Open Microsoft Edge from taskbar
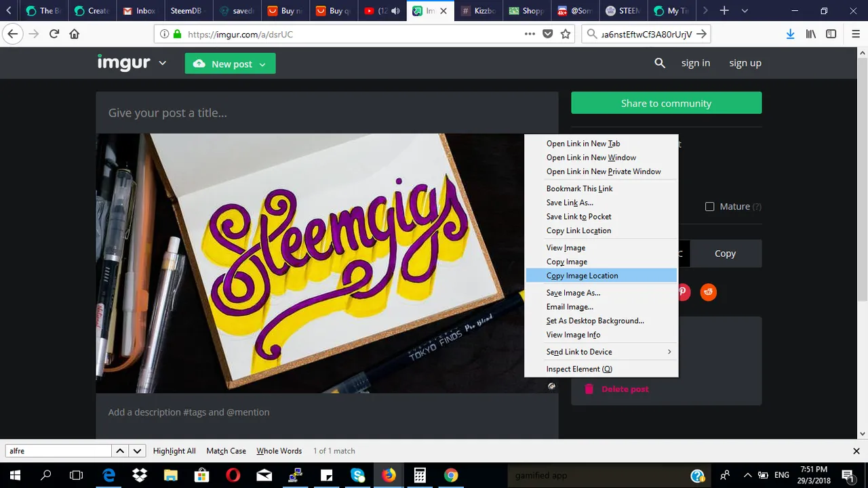 tap(108, 475)
